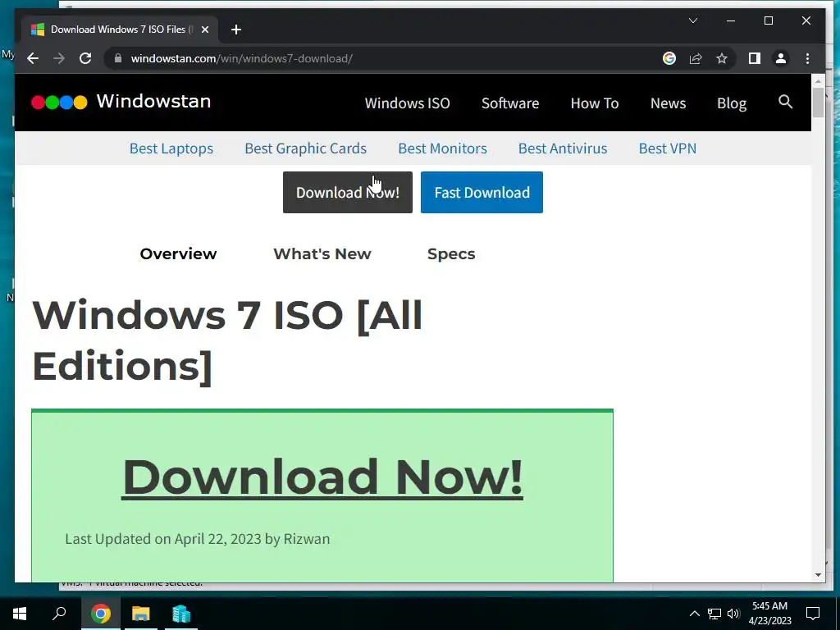Screen dimensions: 840x630
Task: Open the blue server app in taskbar
Action: 181,614
